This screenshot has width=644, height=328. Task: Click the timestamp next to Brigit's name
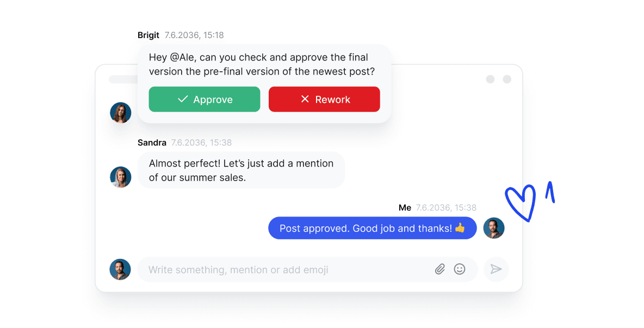pyautogui.click(x=195, y=35)
